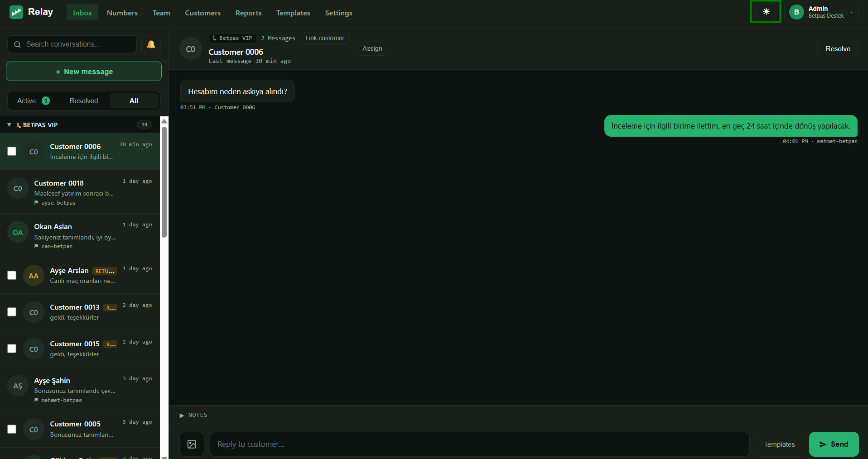Open the Ayşe Şahin conversation

(x=80, y=389)
